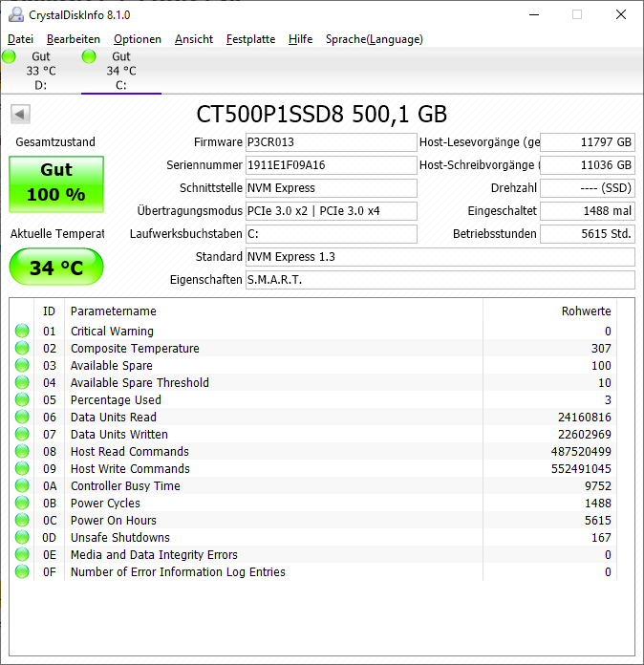The width and height of the screenshot is (644, 665).
Task: Select the Controller Busy Time parameter name
Action: tap(125, 485)
